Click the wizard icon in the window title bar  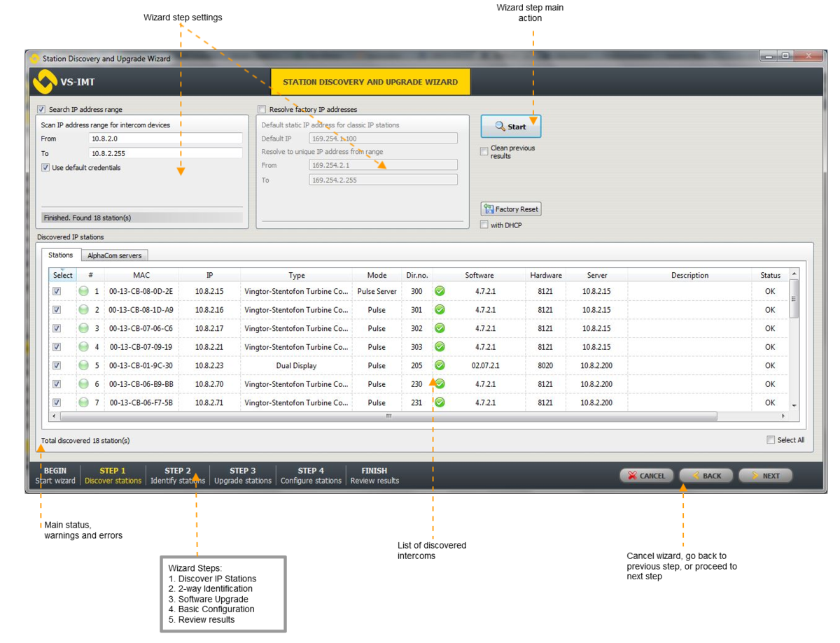(34, 59)
